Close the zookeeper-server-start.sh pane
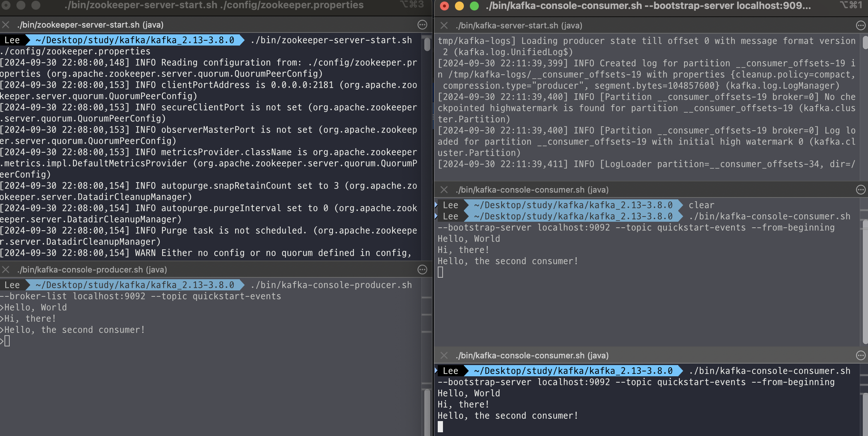This screenshot has width=868, height=436. (x=6, y=25)
